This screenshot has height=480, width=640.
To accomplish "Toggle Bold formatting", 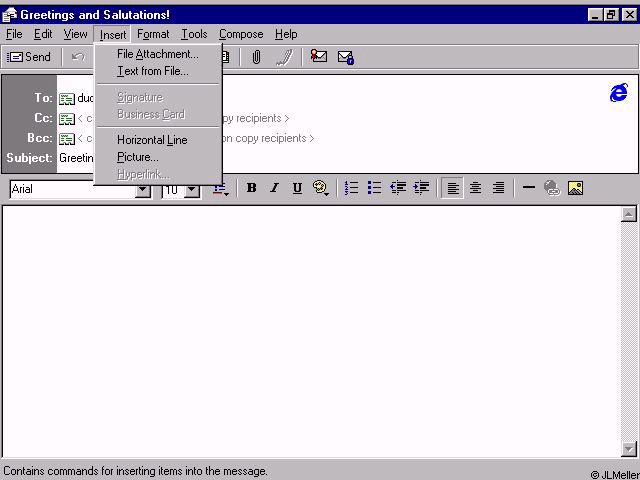I will coord(251,188).
